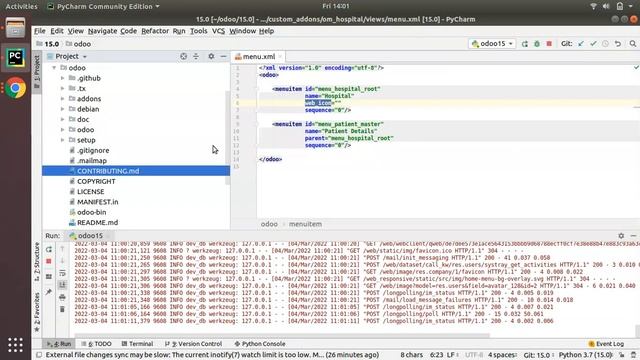Click the LF line separator in status bar
This screenshot has width=640, height=360.
click(x=451, y=355)
